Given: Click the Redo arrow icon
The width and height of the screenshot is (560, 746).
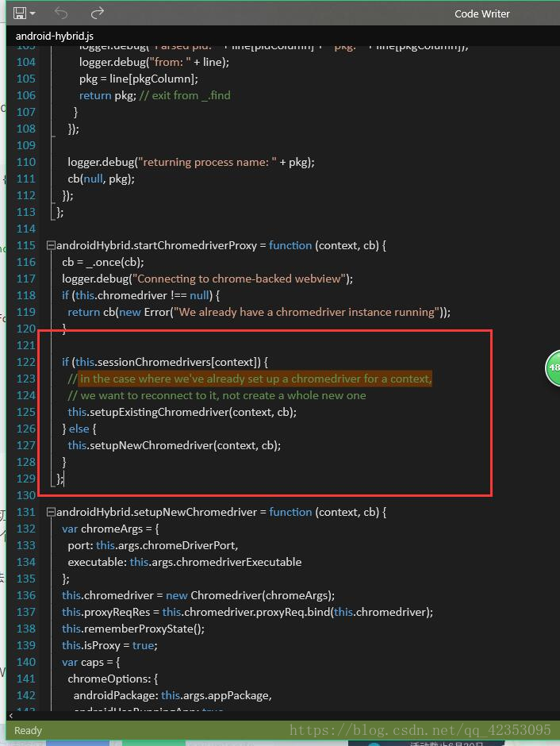Looking at the screenshot, I should point(97,13).
